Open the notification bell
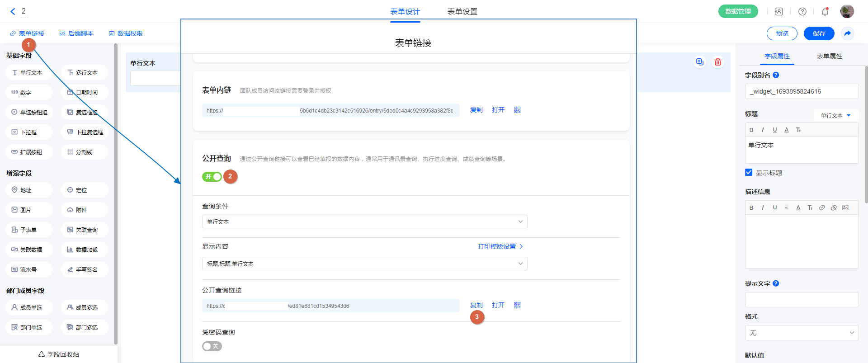The width and height of the screenshot is (868, 363). pos(825,12)
